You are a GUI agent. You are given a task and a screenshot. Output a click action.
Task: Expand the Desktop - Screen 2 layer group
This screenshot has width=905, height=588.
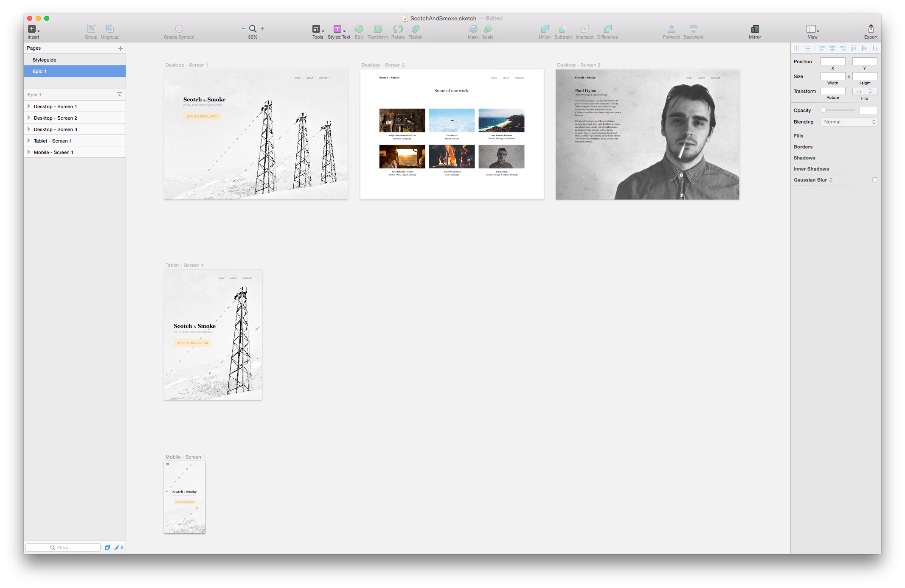pos(29,118)
